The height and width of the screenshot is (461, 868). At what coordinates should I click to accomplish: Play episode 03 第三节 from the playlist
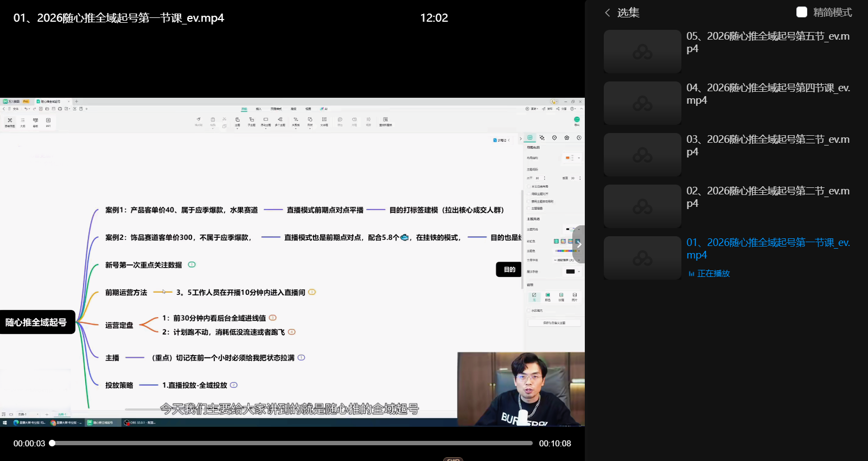[768, 146]
